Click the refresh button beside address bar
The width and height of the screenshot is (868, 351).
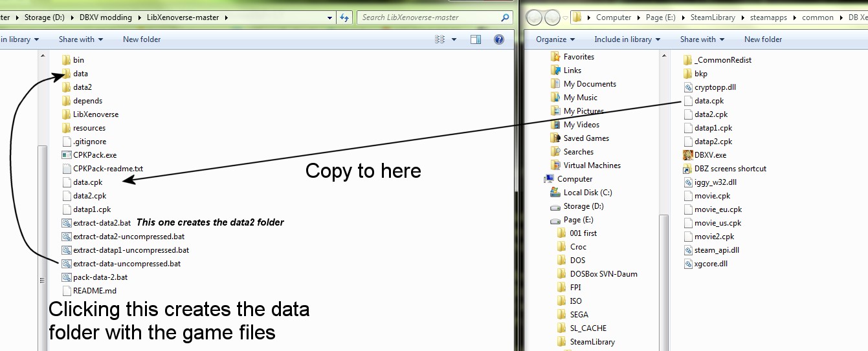[344, 17]
